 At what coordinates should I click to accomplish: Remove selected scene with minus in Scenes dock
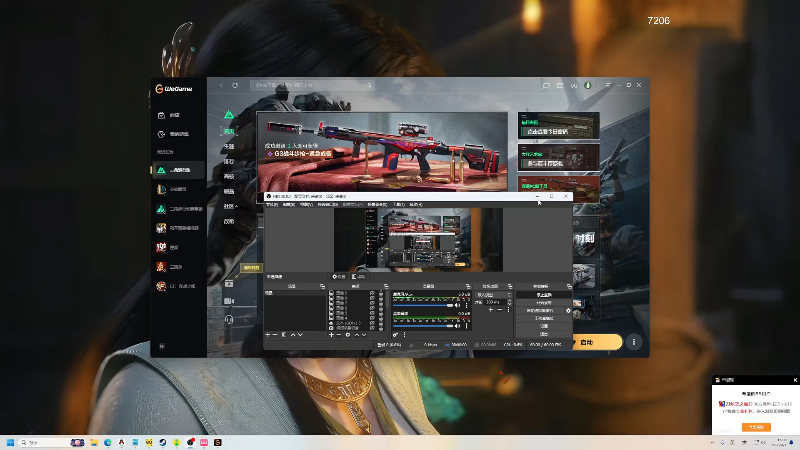(275, 335)
